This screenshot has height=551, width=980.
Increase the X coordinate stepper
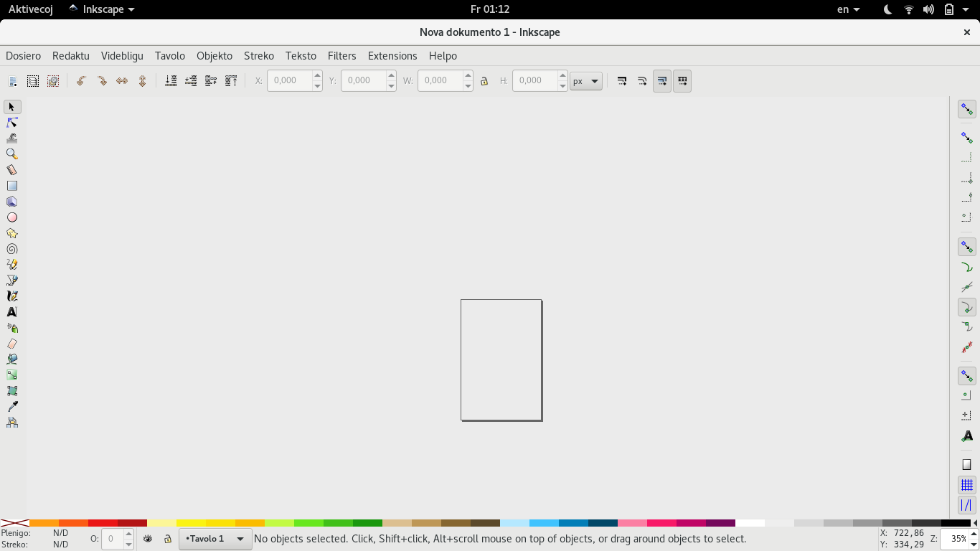tap(317, 75)
